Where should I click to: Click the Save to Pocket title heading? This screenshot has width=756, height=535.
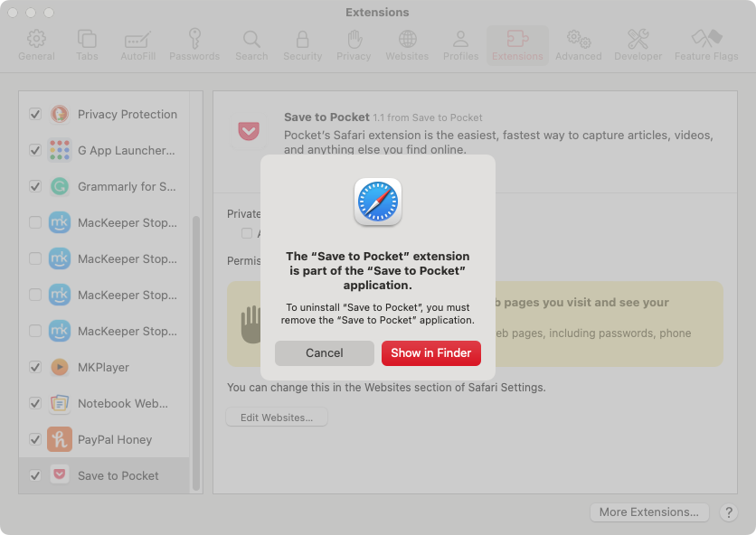326,117
